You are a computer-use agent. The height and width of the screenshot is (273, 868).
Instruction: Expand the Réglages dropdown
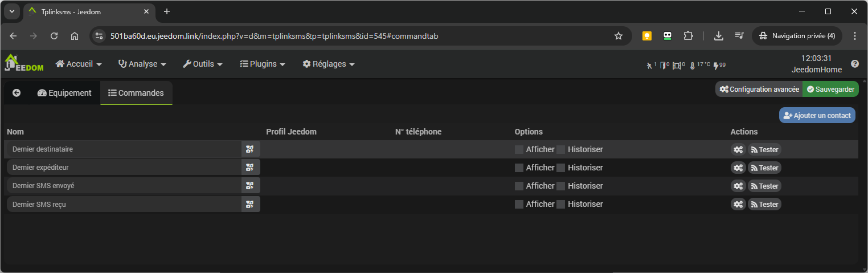[x=329, y=64]
